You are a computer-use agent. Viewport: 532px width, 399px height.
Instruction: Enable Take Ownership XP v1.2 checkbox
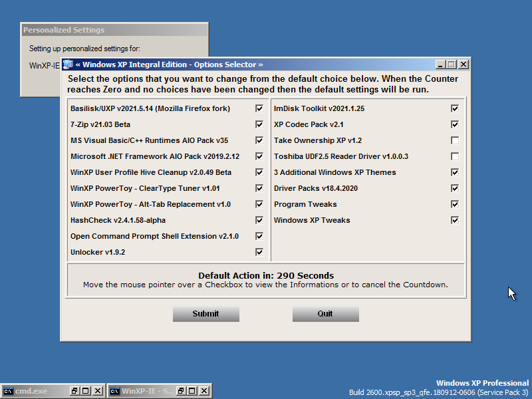click(455, 140)
